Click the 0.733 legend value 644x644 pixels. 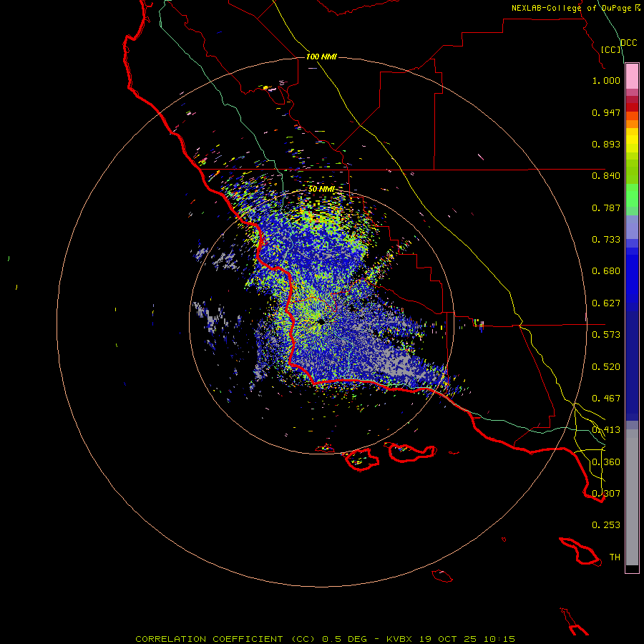(606, 240)
